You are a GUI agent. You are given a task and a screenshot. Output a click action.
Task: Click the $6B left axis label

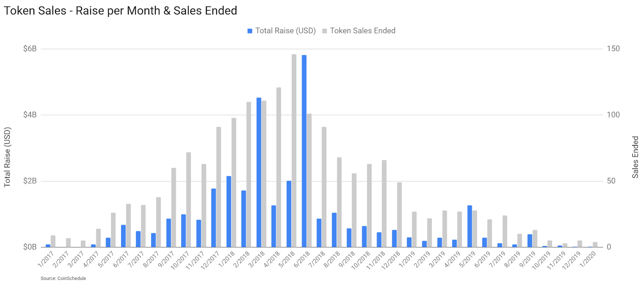[x=30, y=49]
